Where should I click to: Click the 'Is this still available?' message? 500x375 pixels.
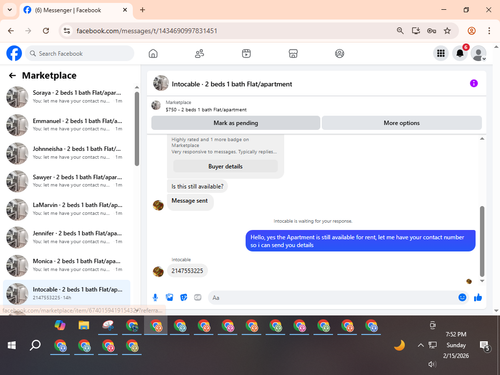pyautogui.click(x=197, y=186)
